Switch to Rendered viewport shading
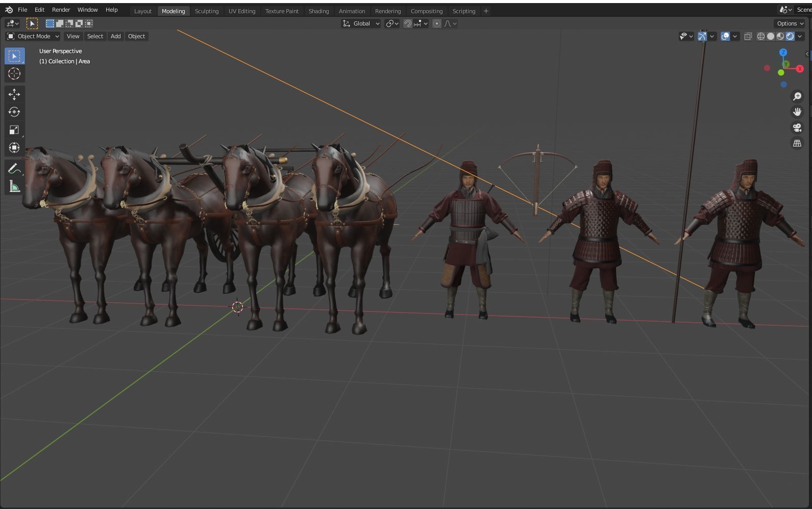Image resolution: width=812 pixels, height=509 pixels. click(x=790, y=36)
